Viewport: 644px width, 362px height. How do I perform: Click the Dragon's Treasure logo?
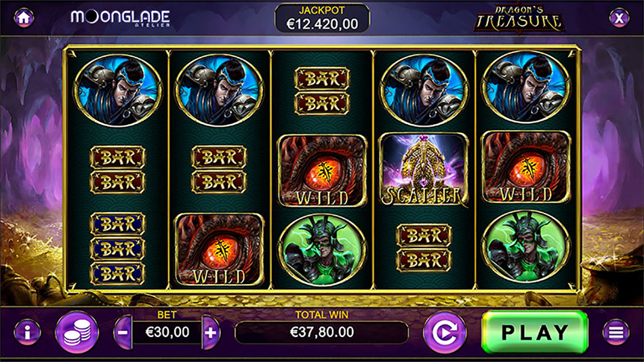click(x=519, y=18)
